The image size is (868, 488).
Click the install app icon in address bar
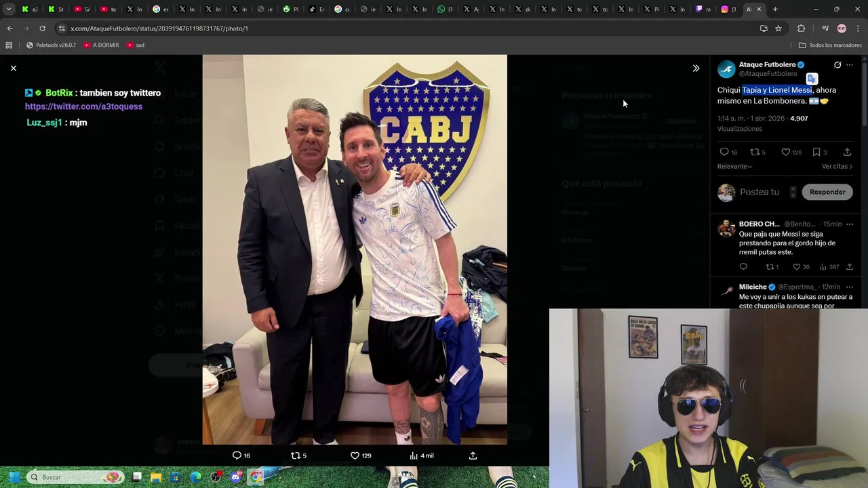tap(764, 28)
